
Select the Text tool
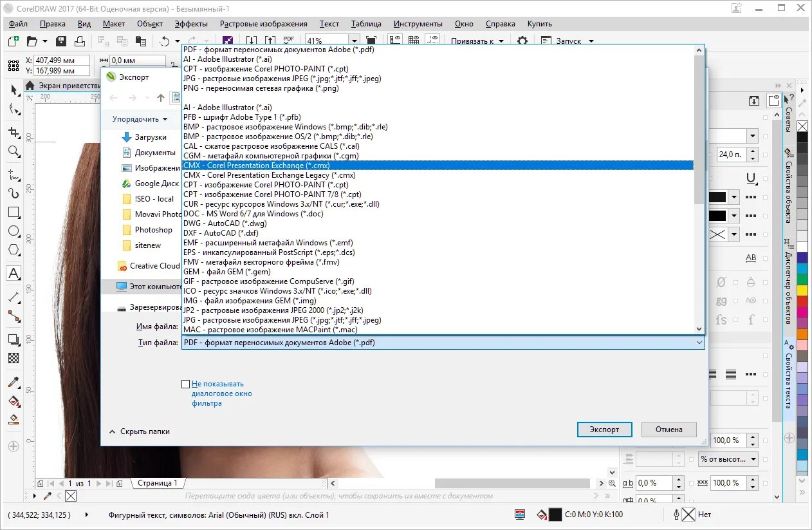[x=13, y=273]
